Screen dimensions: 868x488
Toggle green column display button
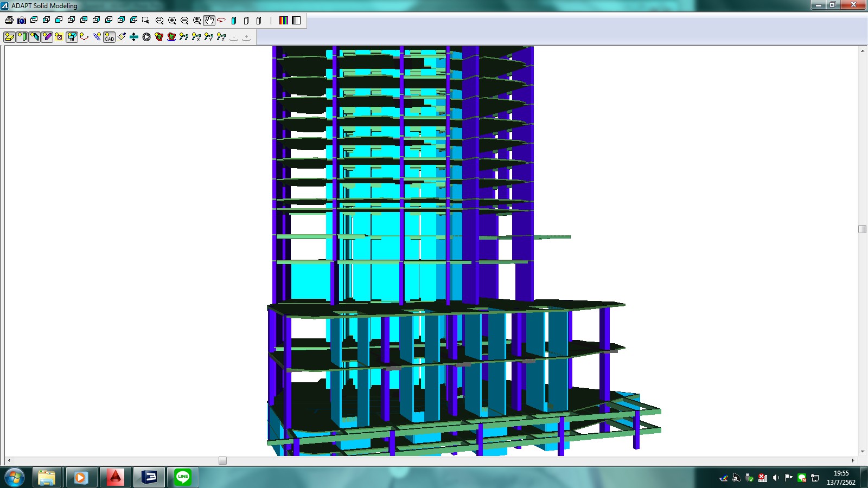[22, 37]
